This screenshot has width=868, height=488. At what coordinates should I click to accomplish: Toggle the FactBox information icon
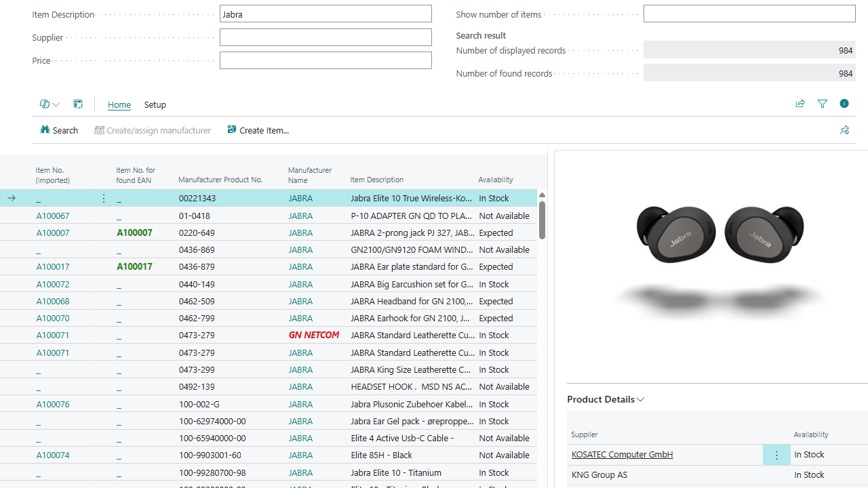tap(844, 104)
